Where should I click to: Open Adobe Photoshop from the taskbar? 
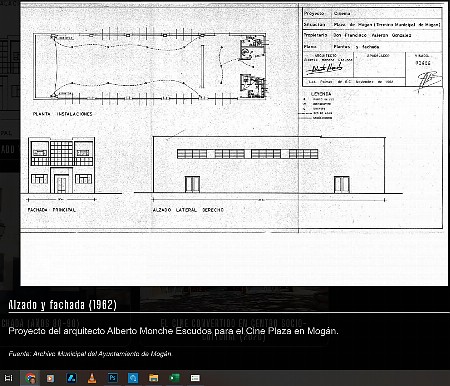[113, 378]
